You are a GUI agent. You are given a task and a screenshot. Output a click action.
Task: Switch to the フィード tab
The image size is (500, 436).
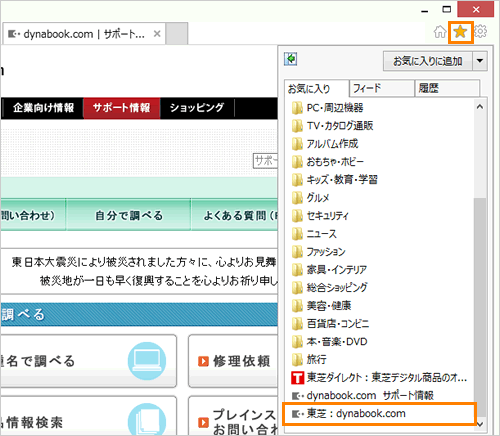pyautogui.click(x=382, y=88)
